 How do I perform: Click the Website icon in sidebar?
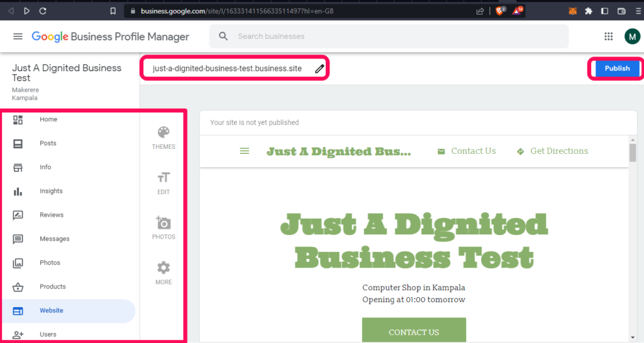(18, 311)
